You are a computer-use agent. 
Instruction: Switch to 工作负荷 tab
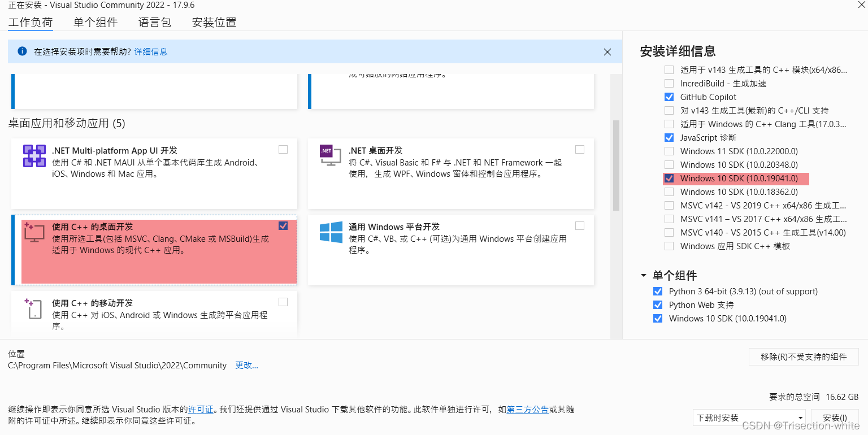(x=31, y=23)
